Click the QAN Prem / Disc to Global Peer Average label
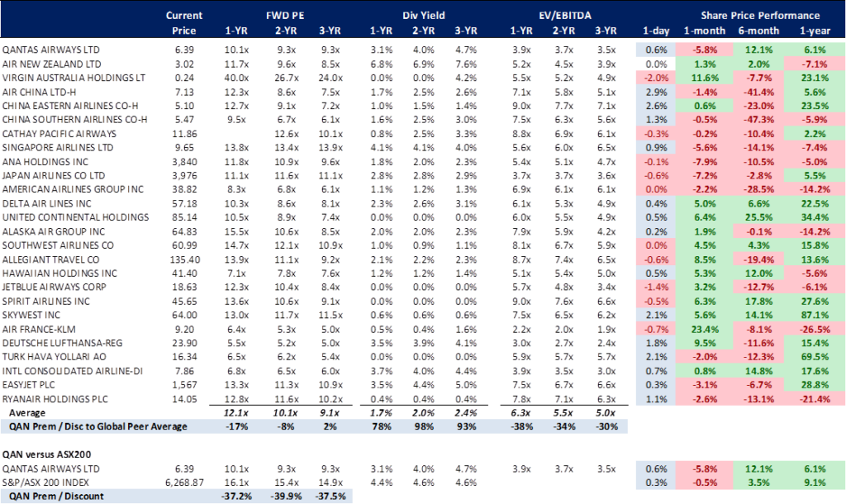This screenshot has width=846, height=504. tap(98, 427)
